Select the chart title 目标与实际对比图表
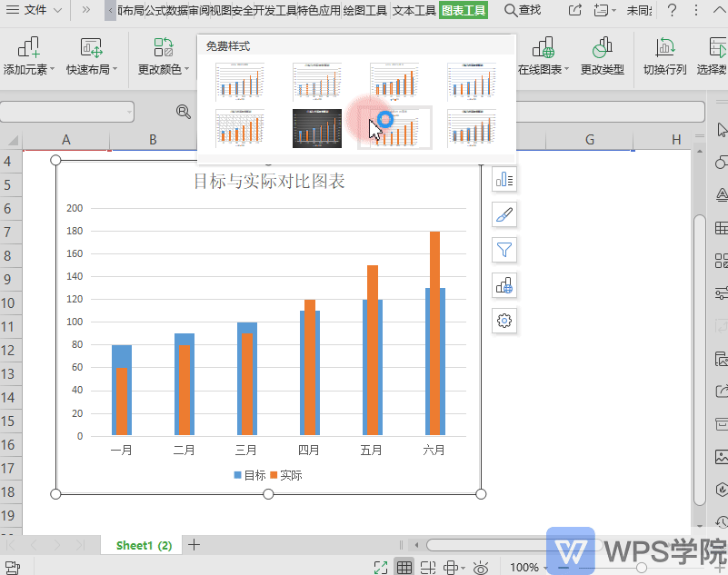 [269, 181]
